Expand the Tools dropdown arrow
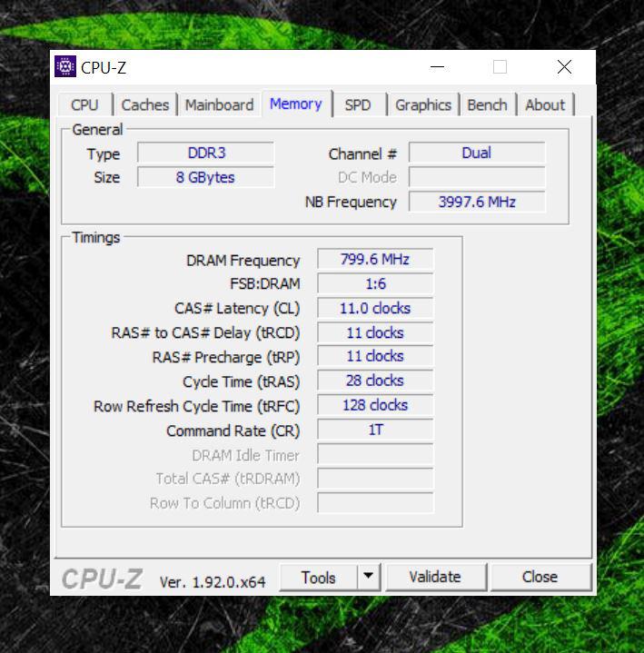This screenshot has height=653, width=644. pyautogui.click(x=368, y=577)
